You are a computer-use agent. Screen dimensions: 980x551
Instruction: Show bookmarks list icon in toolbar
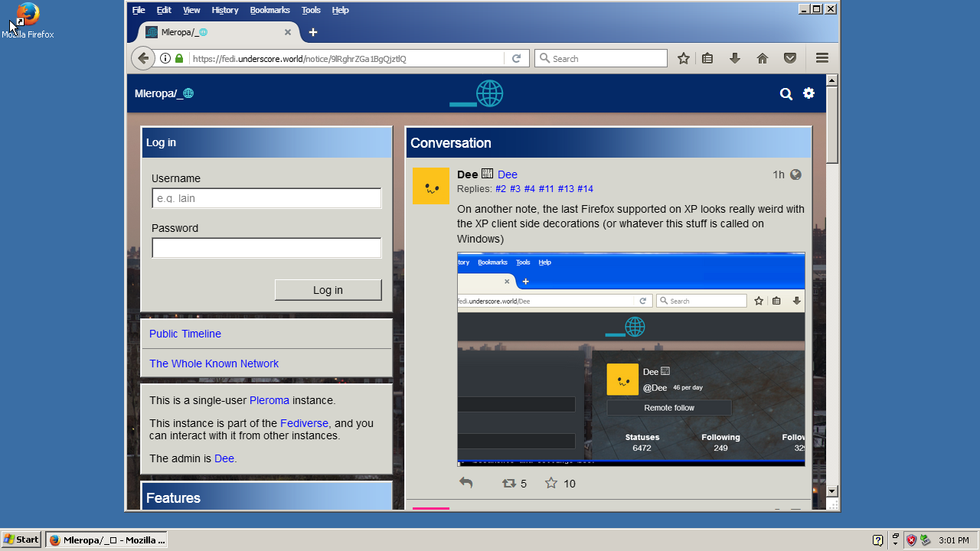click(707, 58)
